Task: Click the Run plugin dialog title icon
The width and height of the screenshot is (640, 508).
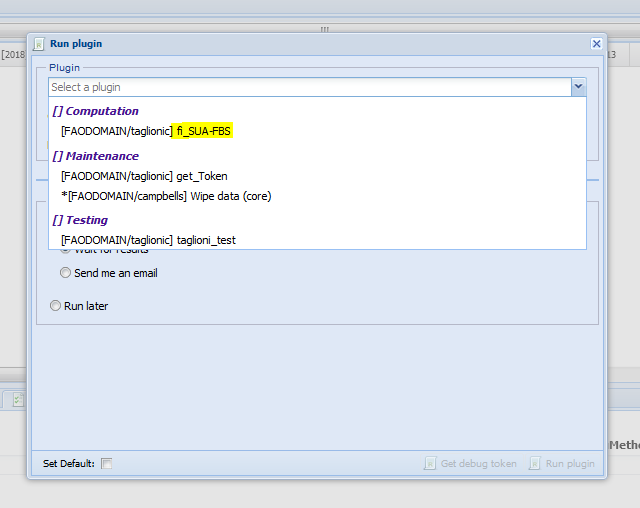Action: [x=39, y=44]
